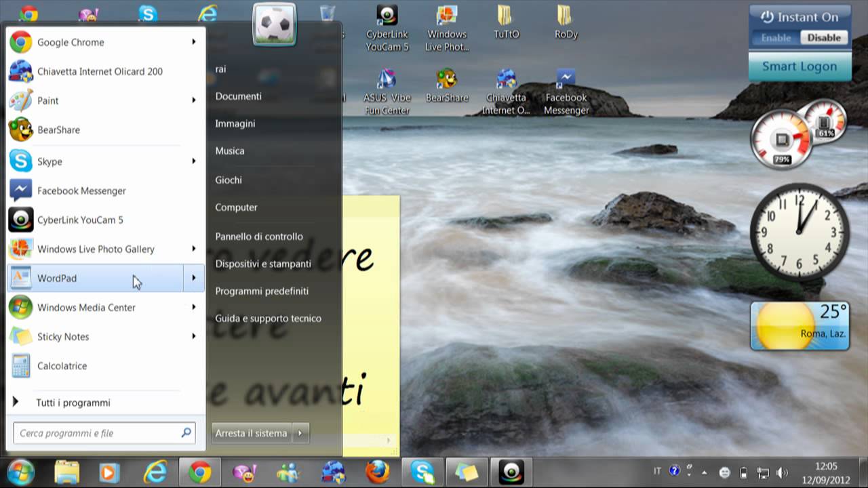Click the weather gadget showing Roma 25°
The width and height of the screenshot is (868, 488).
[x=800, y=326]
